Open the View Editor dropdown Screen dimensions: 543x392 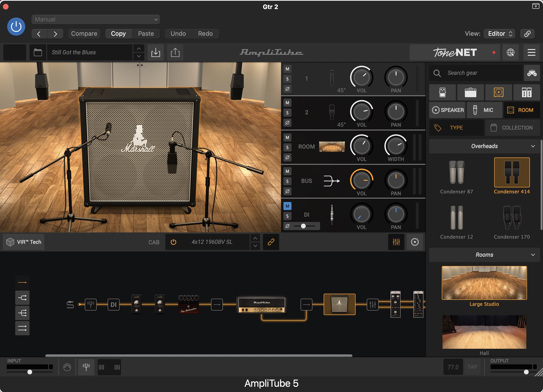tap(499, 34)
